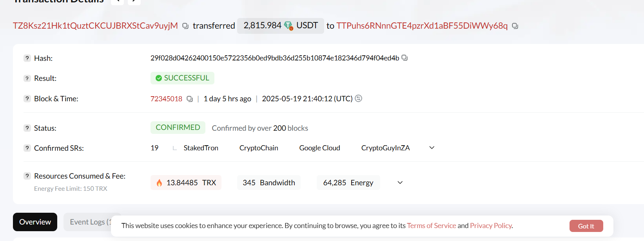
Task: Open the Overview tab
Action: [x=35, y=222]
